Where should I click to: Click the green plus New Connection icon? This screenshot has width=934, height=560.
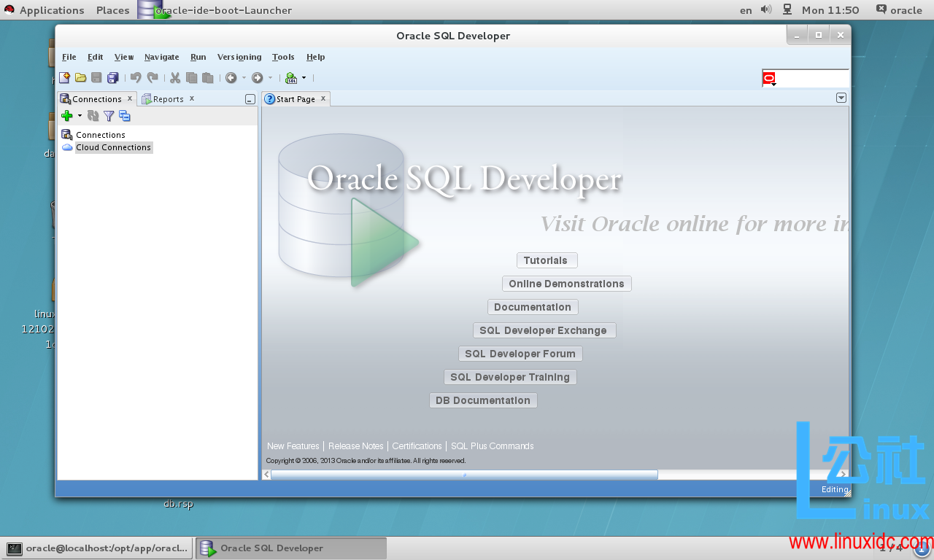[x=67, y=116]
